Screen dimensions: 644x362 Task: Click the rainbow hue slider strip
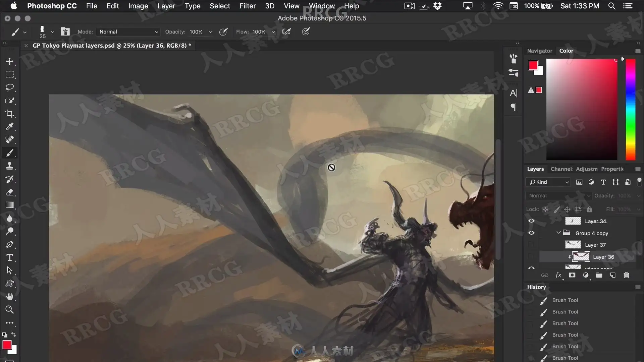[x=631, y=109]
